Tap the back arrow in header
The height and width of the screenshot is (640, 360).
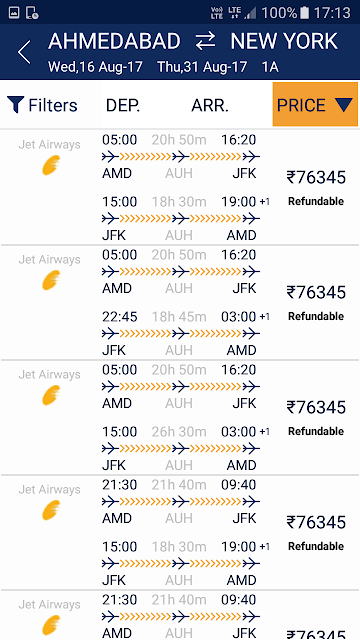click(x=24, y=52)
